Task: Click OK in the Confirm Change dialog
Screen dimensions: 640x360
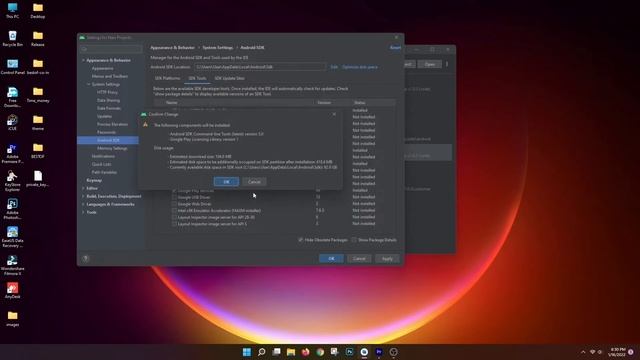Action: [226, 182]
